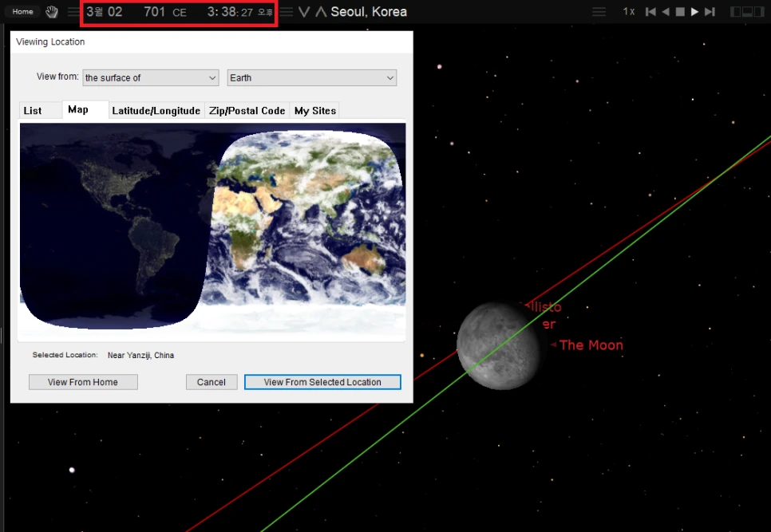The image size is (771, 532).
Task: Toggle the middle panel layout view
Action: 748,11
